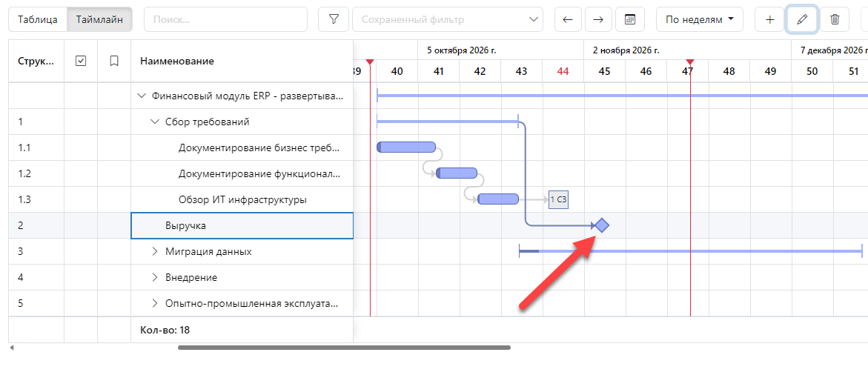Add a new task with plus icon
Viewport: 868px width, 375px height.
click(769, 19)
